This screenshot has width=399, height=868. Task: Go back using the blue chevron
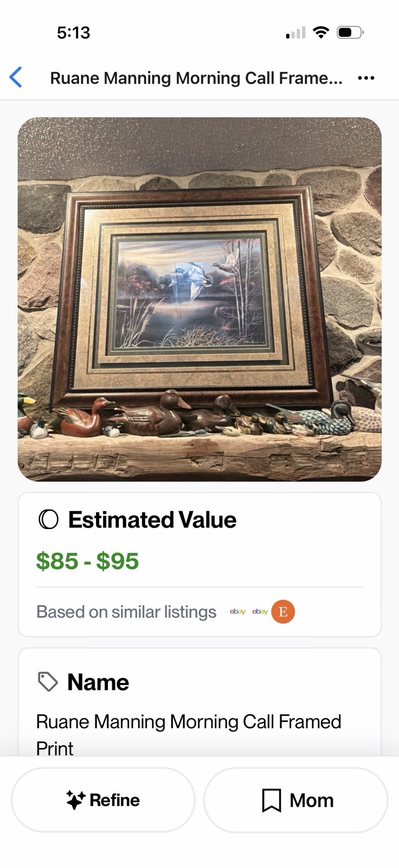tap(16, 78)
